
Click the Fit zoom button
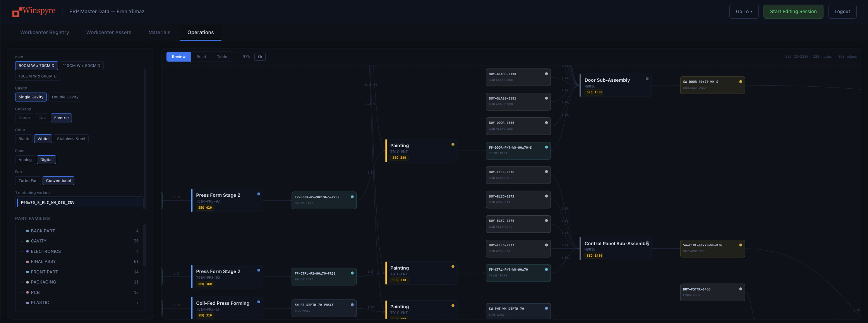[260, 57]
